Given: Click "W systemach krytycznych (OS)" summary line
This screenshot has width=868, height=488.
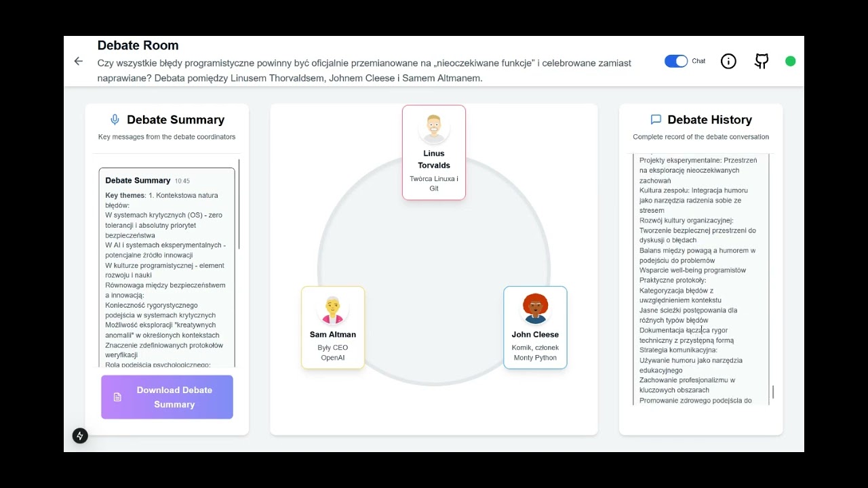Looking at the screenshot, I should click(x=163, y=225).
